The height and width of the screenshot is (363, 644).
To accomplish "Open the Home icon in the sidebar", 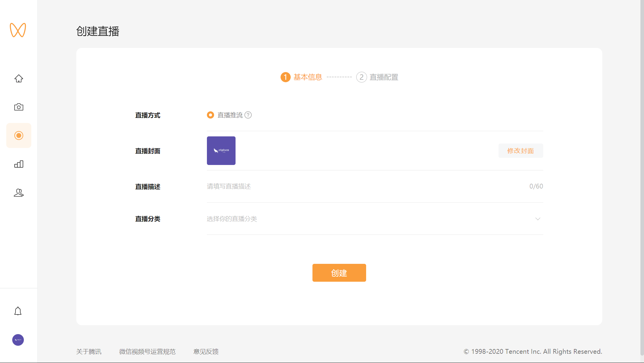I will coord(18,78).
